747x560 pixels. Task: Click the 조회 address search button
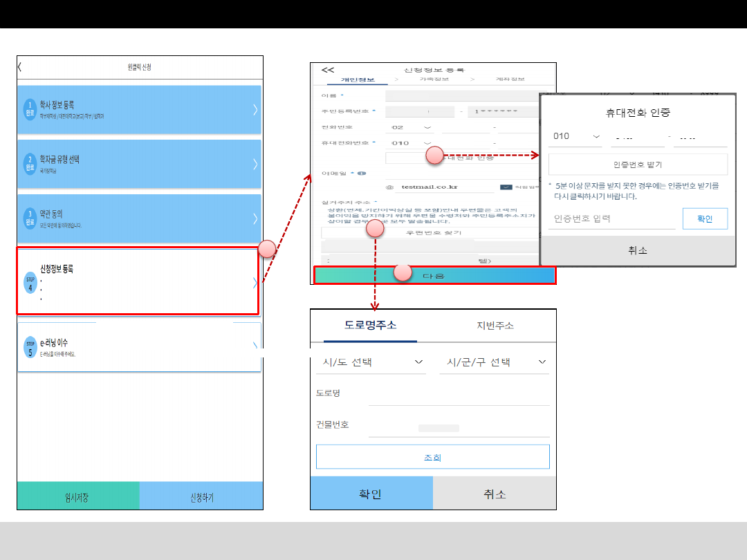click(432, 457)
